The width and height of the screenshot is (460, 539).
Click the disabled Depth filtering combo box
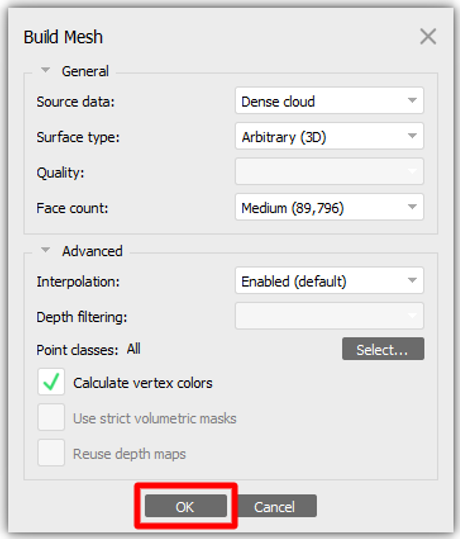tap(329, 316)
